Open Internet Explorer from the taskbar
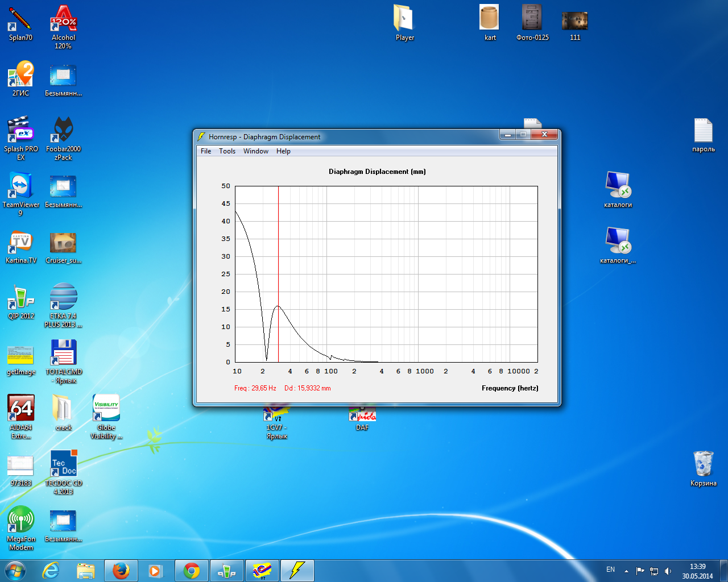Screen dimensions: 728x582 click(51, 570)
